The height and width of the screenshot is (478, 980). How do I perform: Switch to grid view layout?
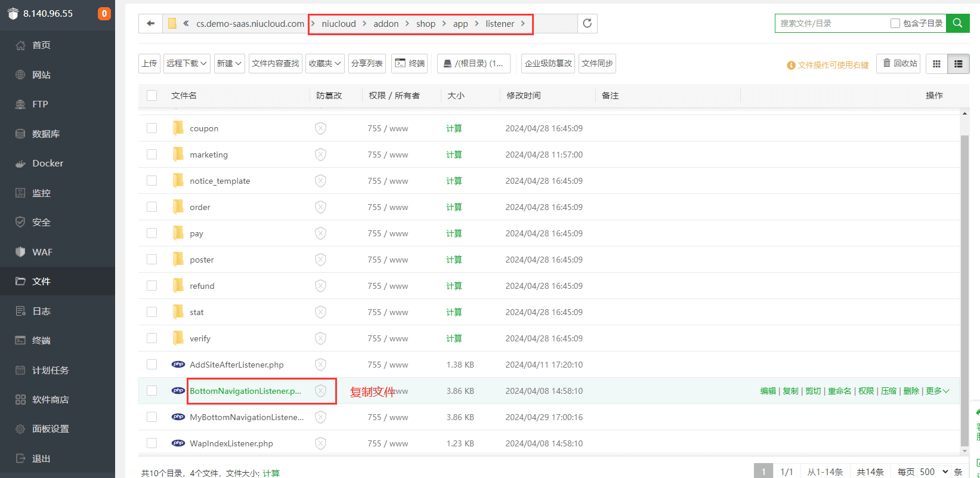(936, 64)
